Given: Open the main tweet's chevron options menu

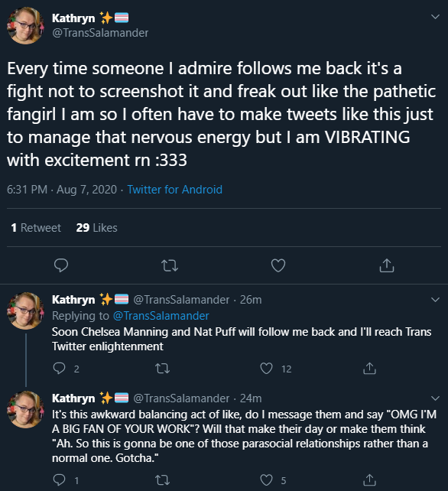Looking at the screenshot, I should pos(435,17).
